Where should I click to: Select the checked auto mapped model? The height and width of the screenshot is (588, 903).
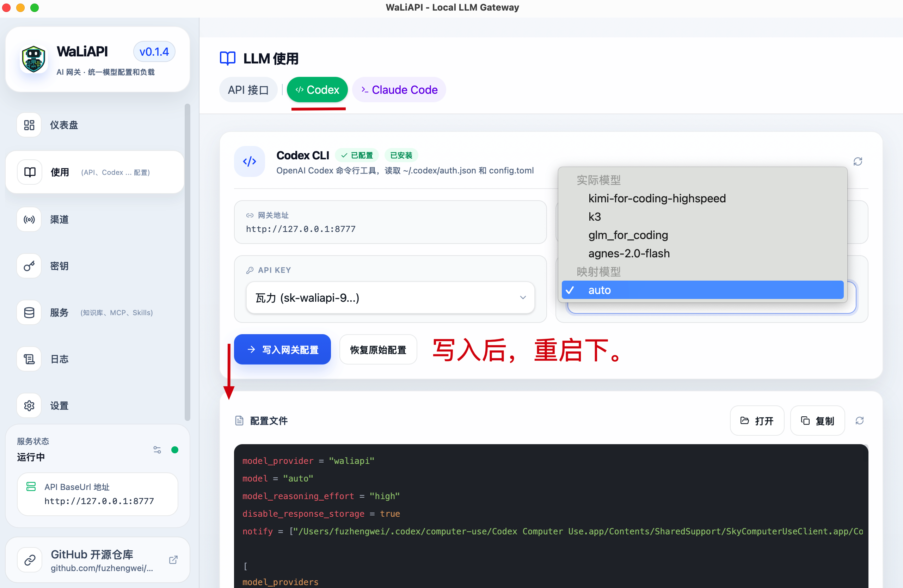pos(703,290)
